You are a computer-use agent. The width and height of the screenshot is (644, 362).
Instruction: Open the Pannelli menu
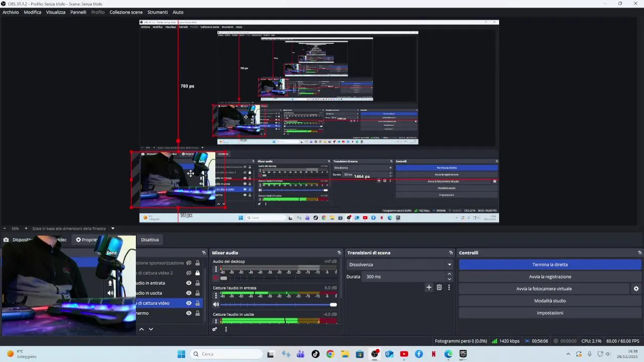click(x=78, y=12)
